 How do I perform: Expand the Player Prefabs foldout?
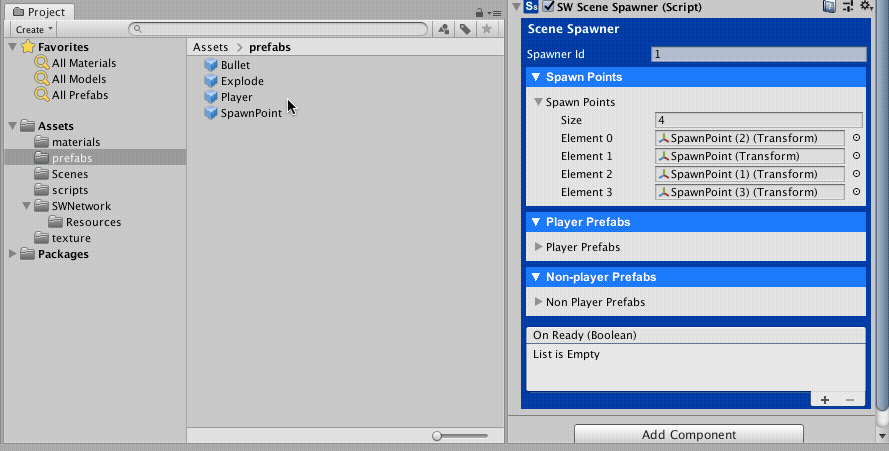539,247
